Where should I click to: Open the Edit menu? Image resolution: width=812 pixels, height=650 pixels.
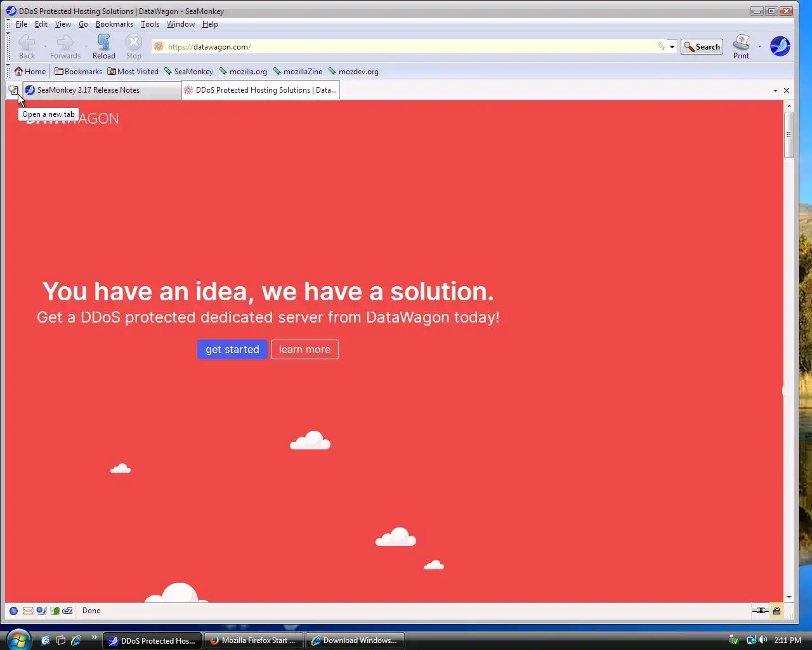click(41, 24)
